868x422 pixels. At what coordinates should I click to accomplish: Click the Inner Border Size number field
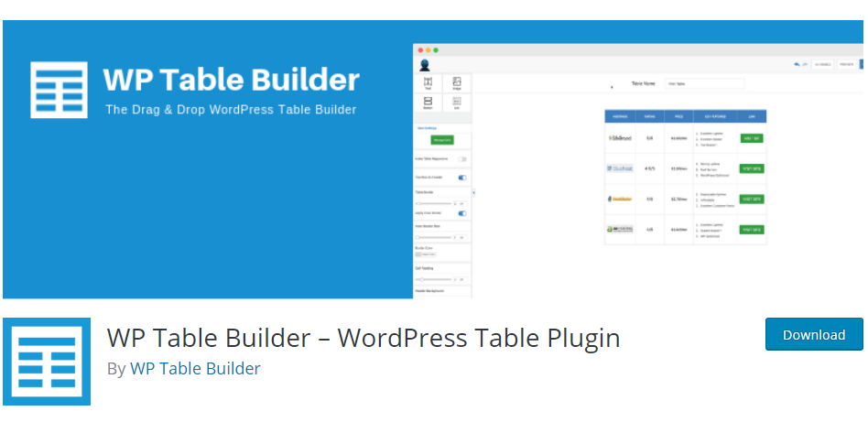[x=461, y=238]
